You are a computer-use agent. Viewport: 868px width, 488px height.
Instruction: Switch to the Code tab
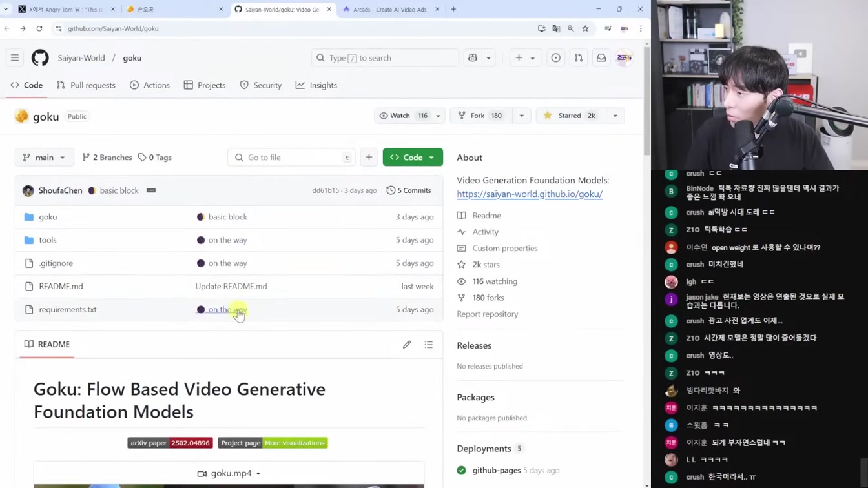pyautogui.click(x=26, y=85)
